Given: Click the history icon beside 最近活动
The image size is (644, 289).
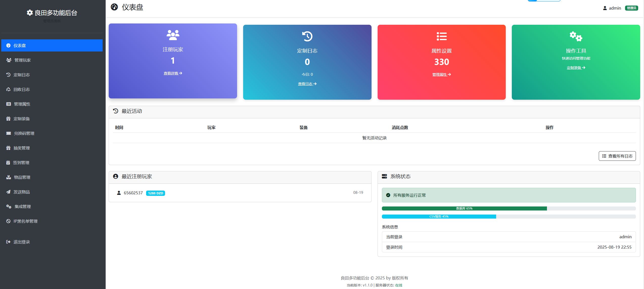Looking at the screenshot, I should tap(116, 111).
